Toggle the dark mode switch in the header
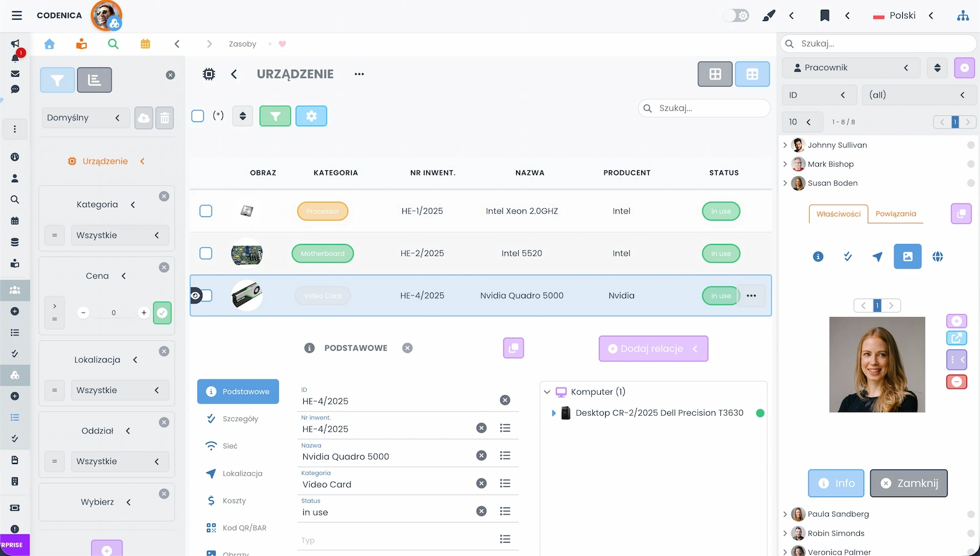 pos(736,16)
